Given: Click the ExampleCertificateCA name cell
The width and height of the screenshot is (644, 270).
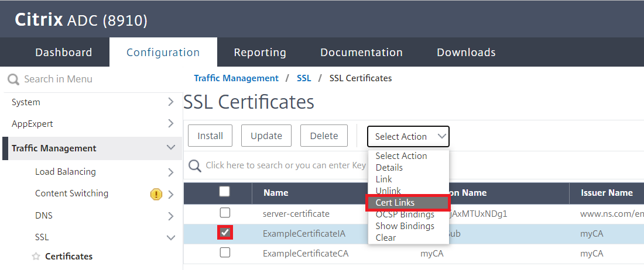Looking at the screenshot, I should click(306, 254).
